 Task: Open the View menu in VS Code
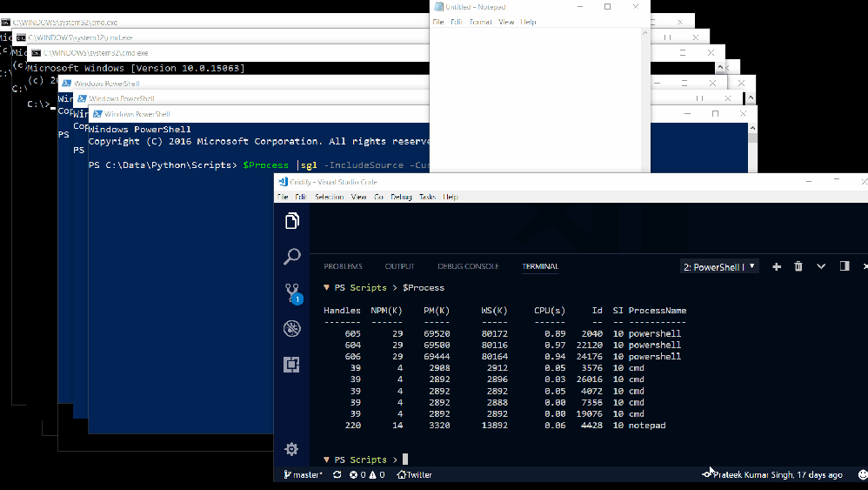[x=358, y=197]
